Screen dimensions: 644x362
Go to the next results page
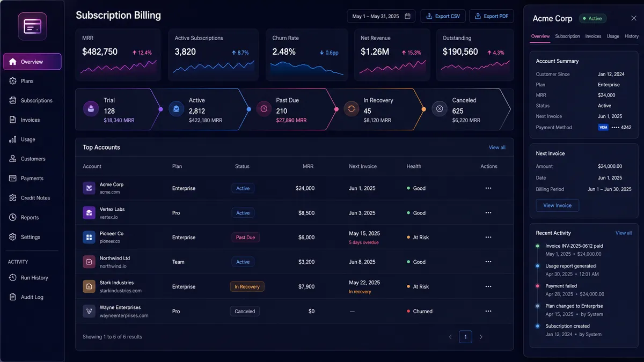click(x=481, y=337)
